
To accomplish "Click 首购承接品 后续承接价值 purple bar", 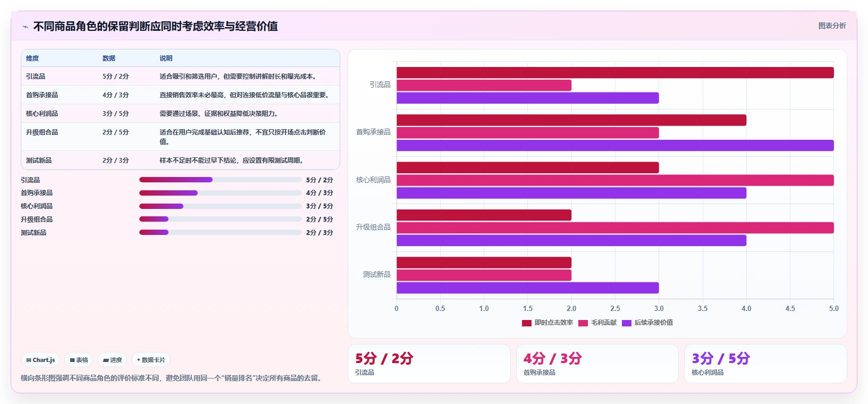I will (x=615, y=145).
